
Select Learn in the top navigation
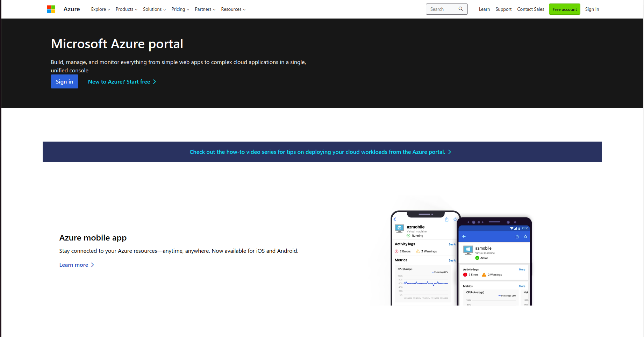pyautogui.click(x=484, y=9)
